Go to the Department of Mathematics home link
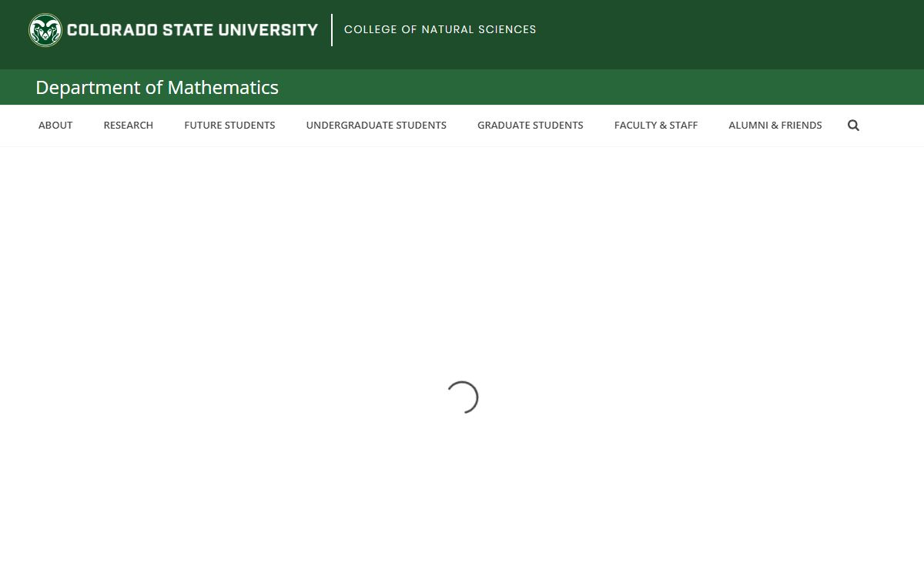 (x=157, y=88)
